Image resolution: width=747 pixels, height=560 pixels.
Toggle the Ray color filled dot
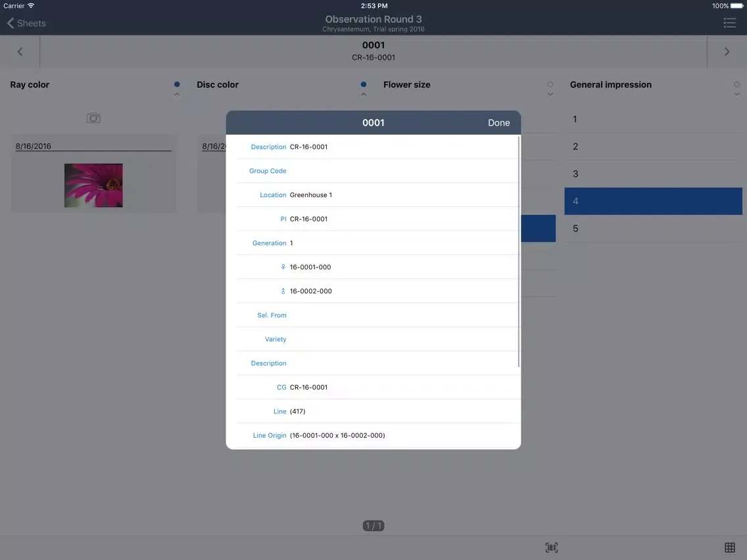coord(177,84)
